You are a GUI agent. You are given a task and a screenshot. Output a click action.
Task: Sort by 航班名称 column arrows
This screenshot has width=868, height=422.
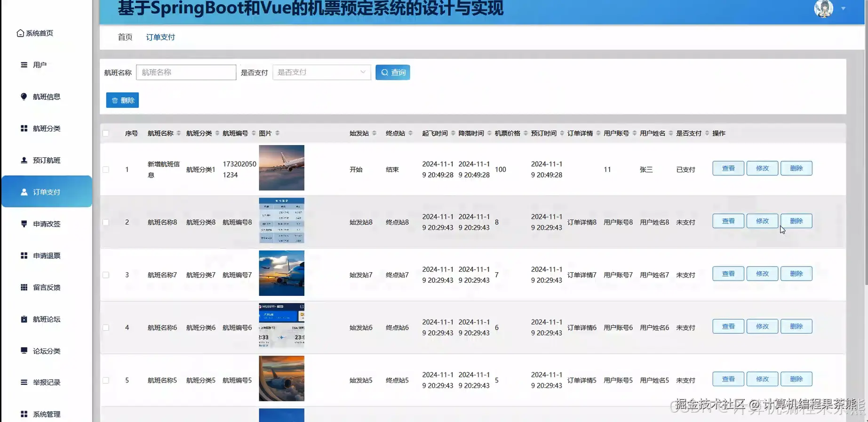point(179,133)
